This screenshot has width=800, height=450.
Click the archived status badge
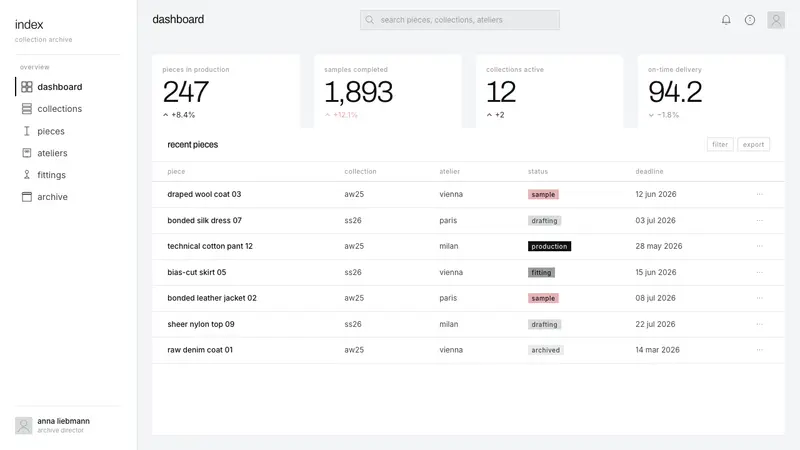click(545, 350)
